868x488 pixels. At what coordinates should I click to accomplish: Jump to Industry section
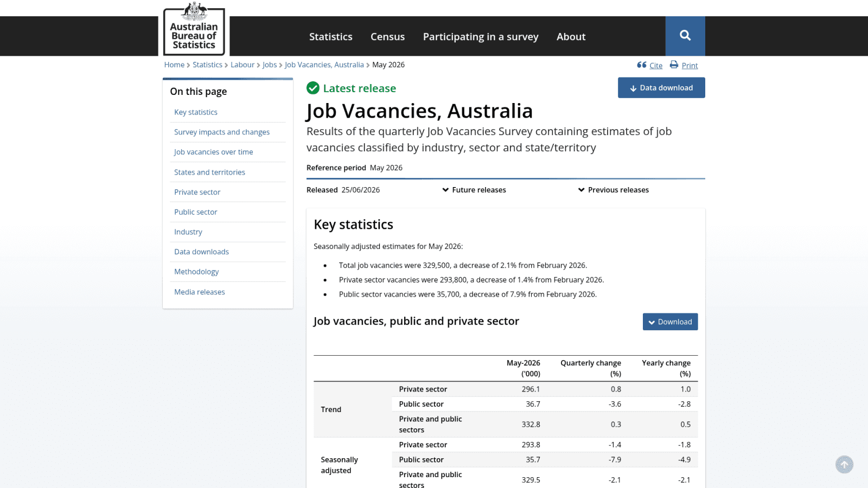click(188, 232)
